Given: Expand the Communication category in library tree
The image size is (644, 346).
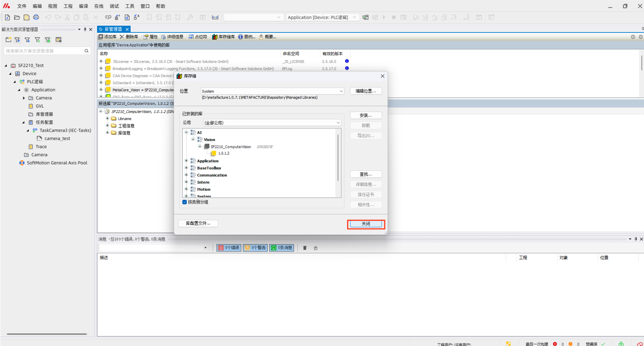Looking at the screenshot, I should [186, 175].
